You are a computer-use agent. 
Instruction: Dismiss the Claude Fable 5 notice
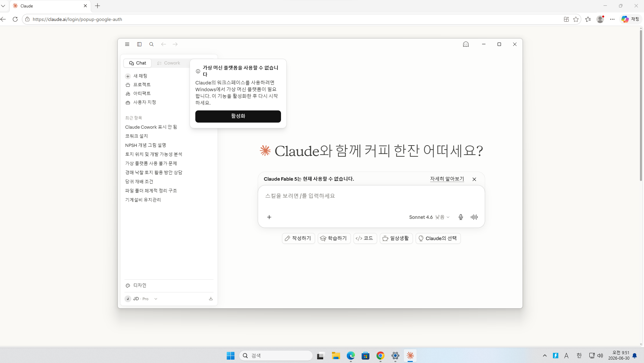[474, 179]
